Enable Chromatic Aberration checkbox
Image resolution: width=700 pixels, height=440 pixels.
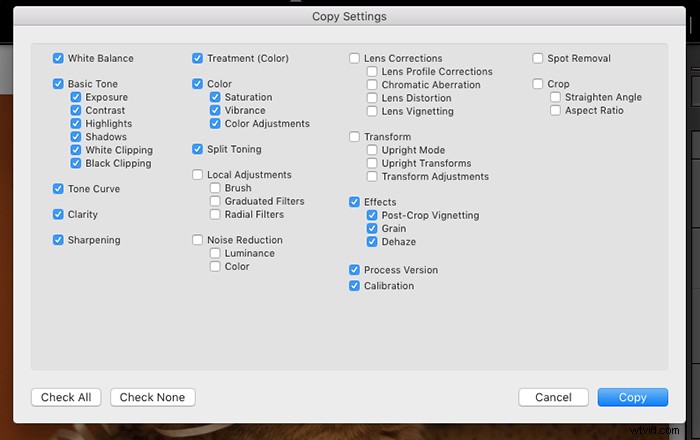(372, 85)
